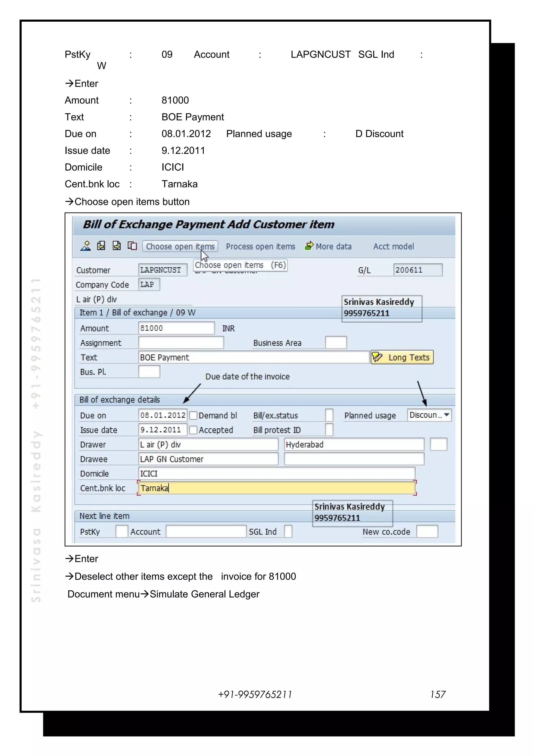Viewport: 534px width, 756px height.
Task: Click the More data arrow icon
Action: point(309,246)
